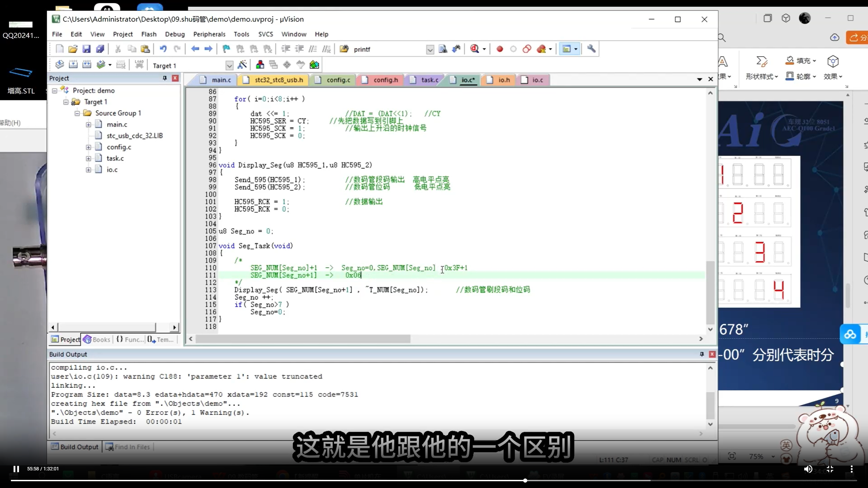Click the Undo arrow icon

pos(163,49)
